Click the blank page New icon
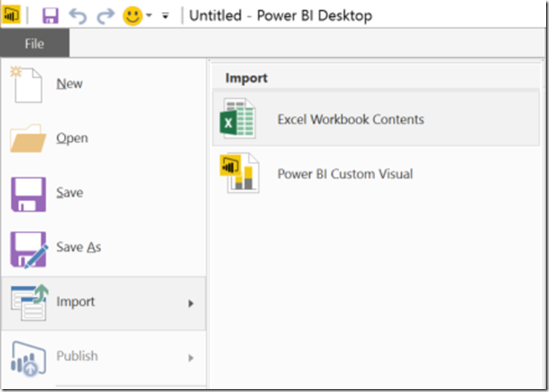 pyautogui.click(x=26, y=84)
